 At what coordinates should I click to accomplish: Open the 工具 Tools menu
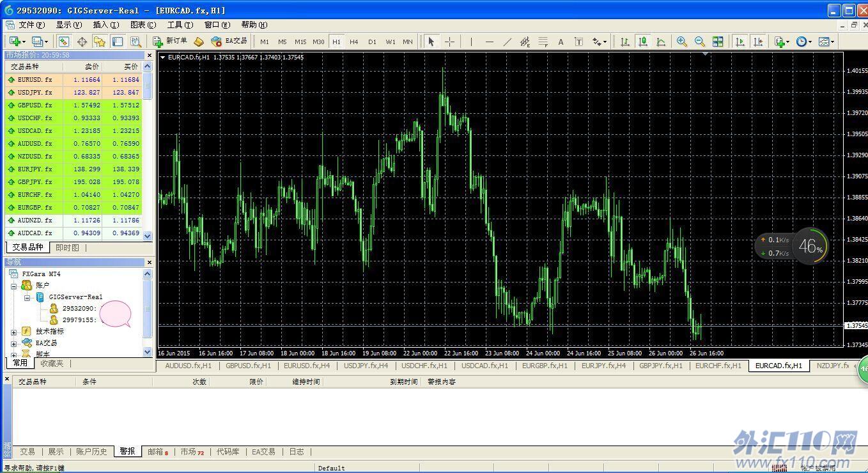coord(180,25)
